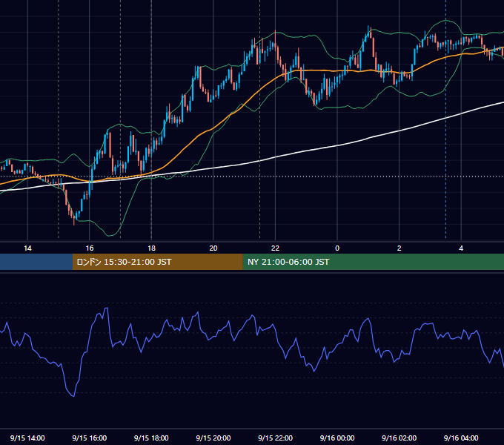Click the '9/16 02:00' indicator axis label

click(399, 438)
